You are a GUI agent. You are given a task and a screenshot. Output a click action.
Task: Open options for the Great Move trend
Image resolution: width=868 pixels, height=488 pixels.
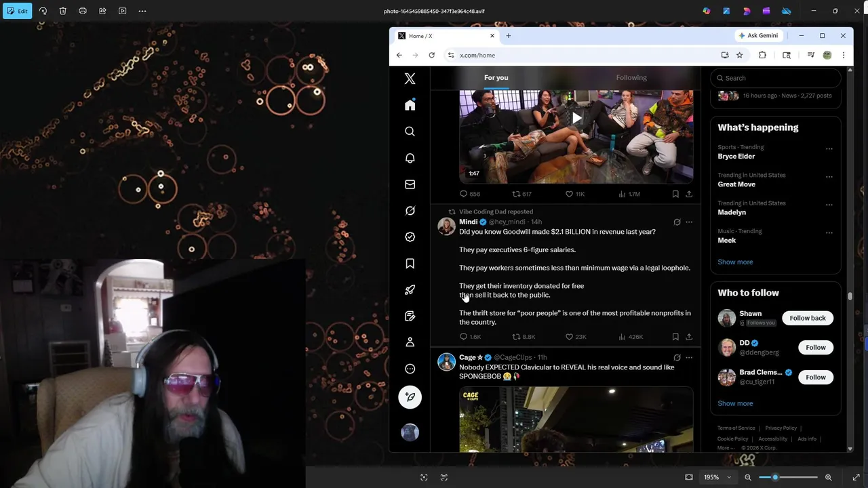[829, 176]
